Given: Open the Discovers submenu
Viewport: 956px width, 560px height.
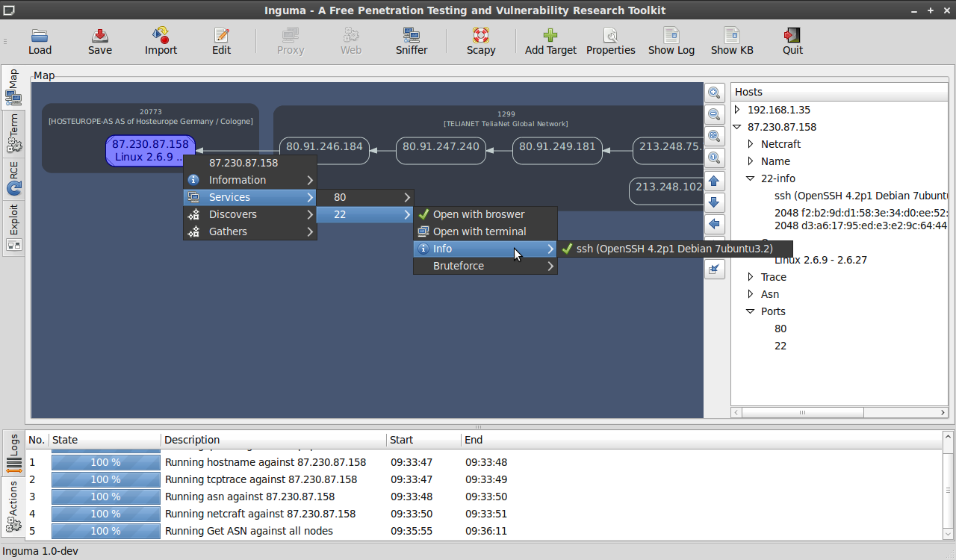Looking at the screenshot, I should [250, 214].
